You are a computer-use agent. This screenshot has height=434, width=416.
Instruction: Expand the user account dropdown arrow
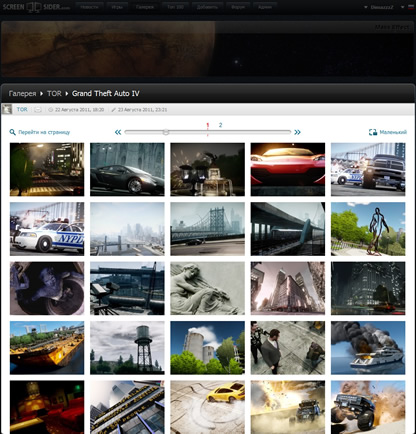pyautogui.click(x=366, y=7)
